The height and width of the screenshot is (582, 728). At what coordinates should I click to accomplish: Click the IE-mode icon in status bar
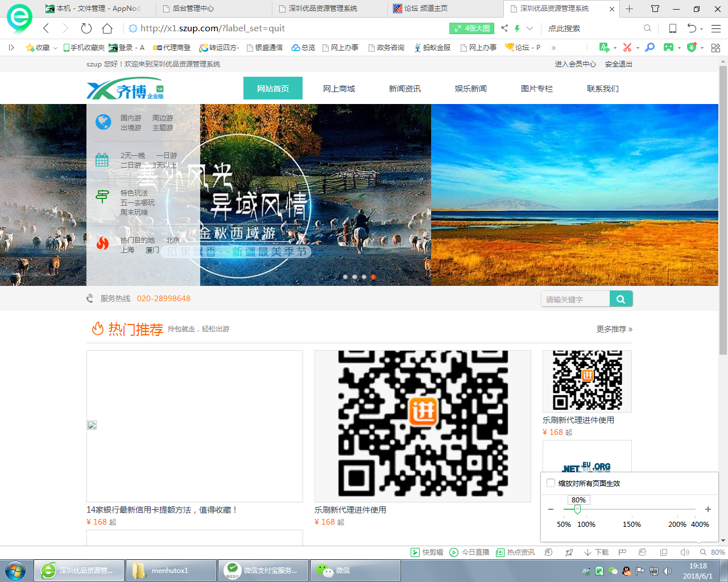click(642, 552)
